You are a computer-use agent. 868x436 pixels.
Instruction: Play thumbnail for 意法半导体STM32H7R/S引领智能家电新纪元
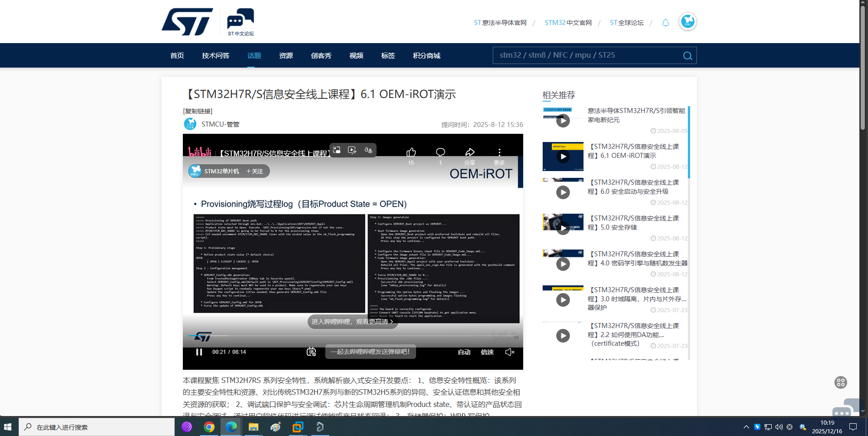(563, 120)
